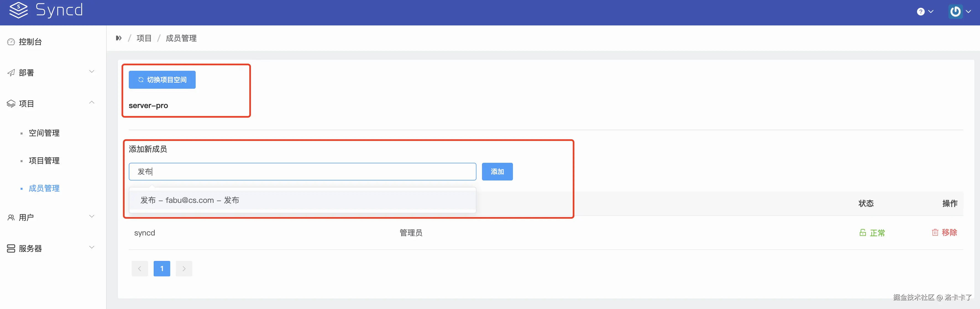Click the 切换项目空间 button

coord(162,80)
